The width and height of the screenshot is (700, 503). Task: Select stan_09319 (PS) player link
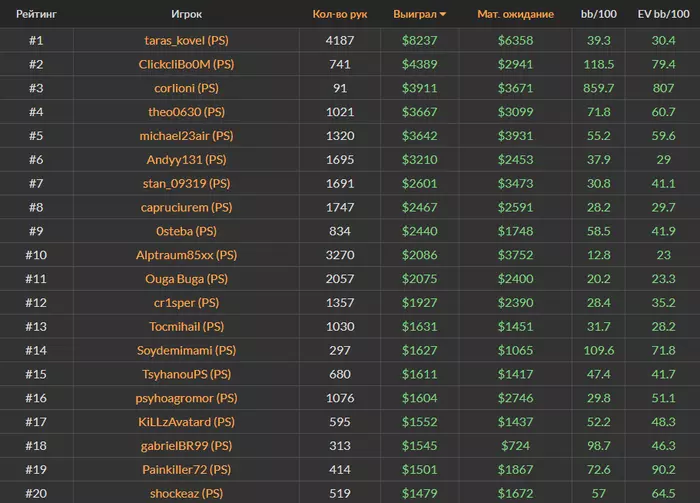pos(187,184)
